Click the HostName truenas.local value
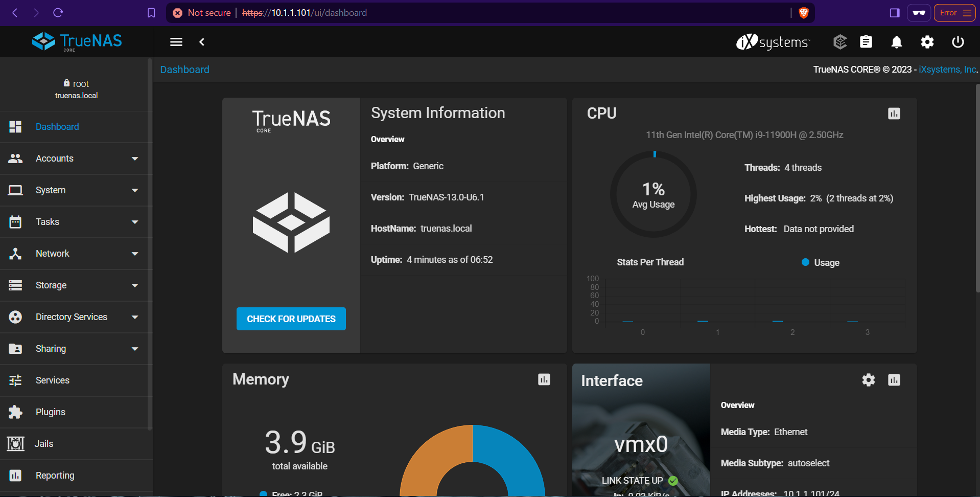 pos(446,229)
